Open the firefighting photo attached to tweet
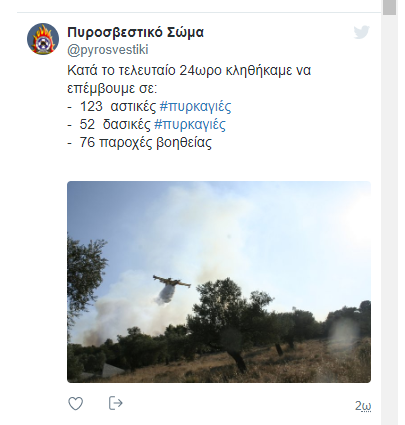405x425 pixels. [219, 282]
